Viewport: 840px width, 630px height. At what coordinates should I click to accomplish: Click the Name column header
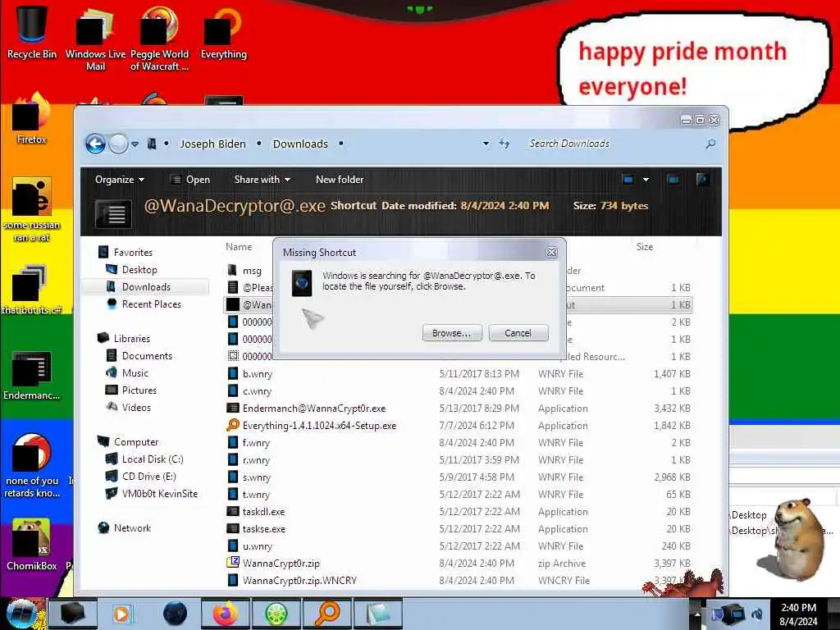click(239, 247)
